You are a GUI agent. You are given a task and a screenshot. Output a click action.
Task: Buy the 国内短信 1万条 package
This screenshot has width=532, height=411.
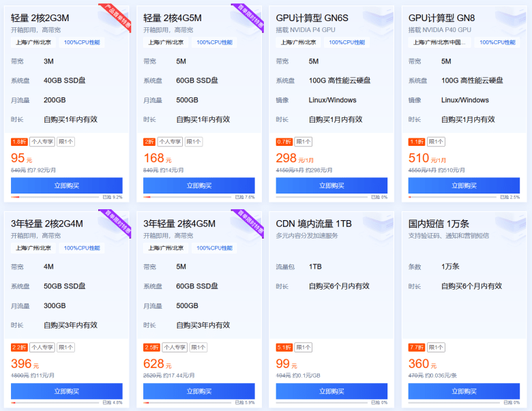click(x=464, y=391)
